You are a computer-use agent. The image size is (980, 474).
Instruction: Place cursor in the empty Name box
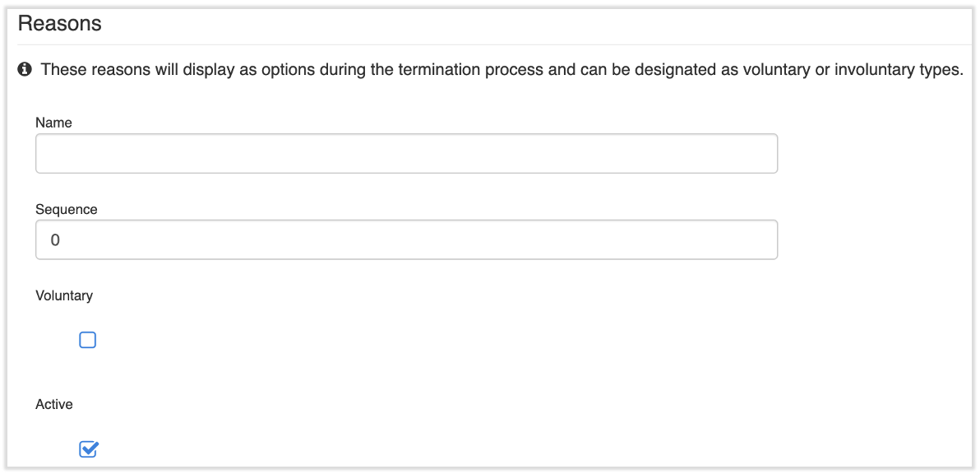pyautogui.click(x=406, y=154)
